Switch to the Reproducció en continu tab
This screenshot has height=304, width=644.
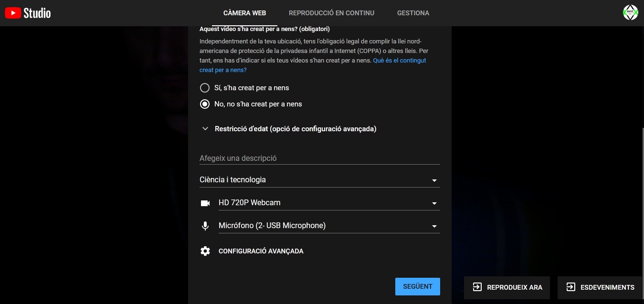click(x=331, y=13)
